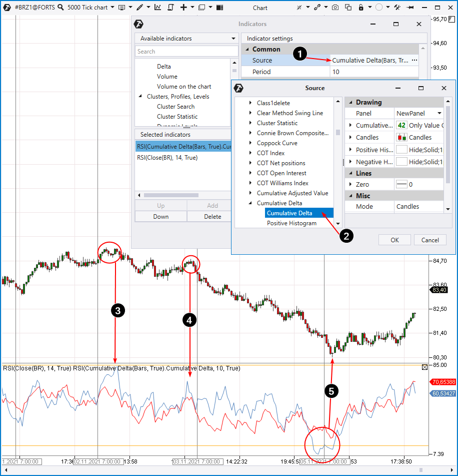Open the 5000 Tick chart dropdown
Image resolution: width=458 pixels, height=476 pixels.
point(90,8)
